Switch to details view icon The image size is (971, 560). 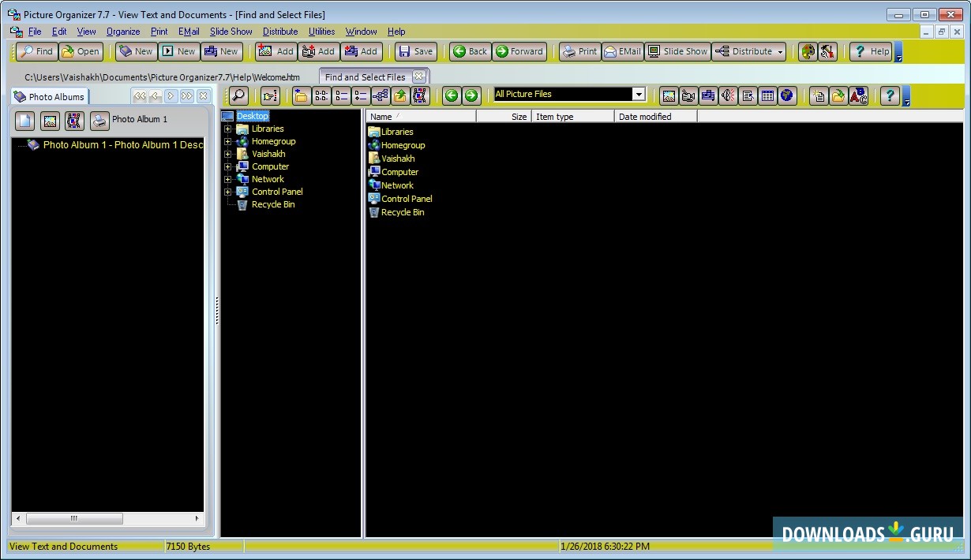click(x=361, y=95)
